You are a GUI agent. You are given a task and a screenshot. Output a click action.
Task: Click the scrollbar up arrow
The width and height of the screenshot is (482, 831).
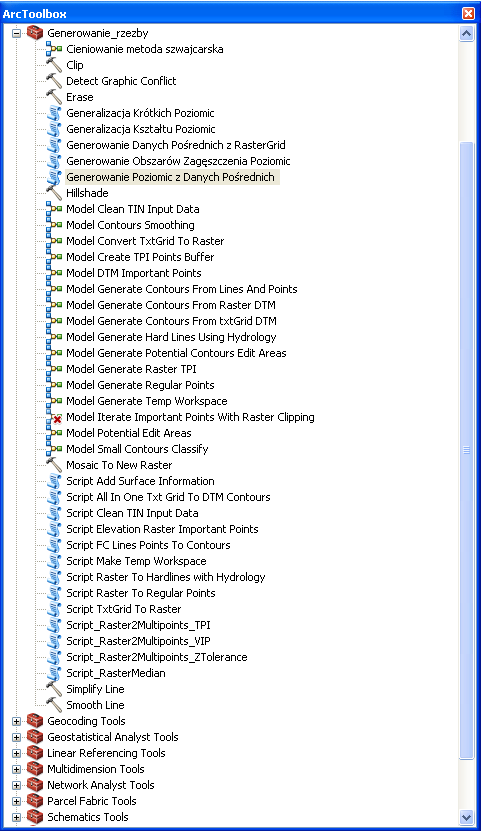pyautogui.click(x=467, y=33)
